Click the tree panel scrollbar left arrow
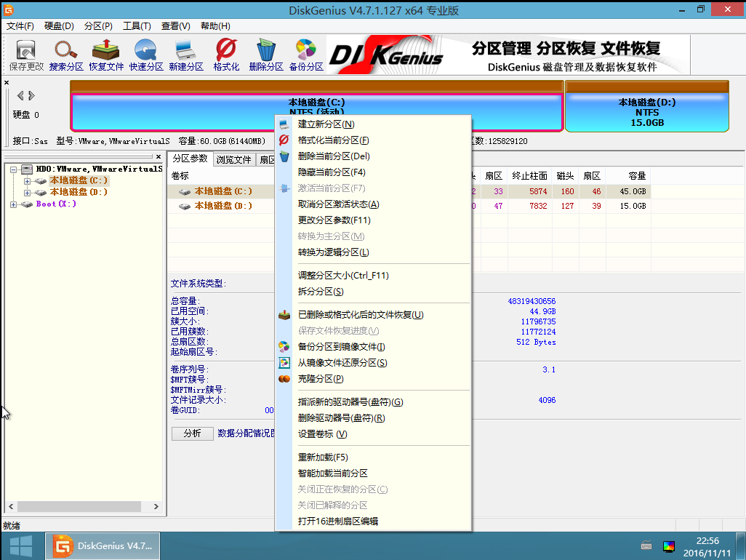 point(11,506)
